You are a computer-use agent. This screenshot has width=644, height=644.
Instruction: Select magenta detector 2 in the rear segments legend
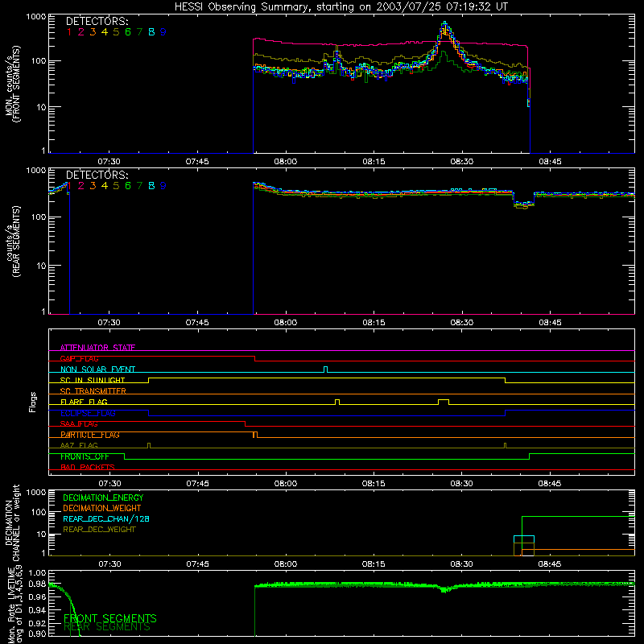(x=81, y=186)
